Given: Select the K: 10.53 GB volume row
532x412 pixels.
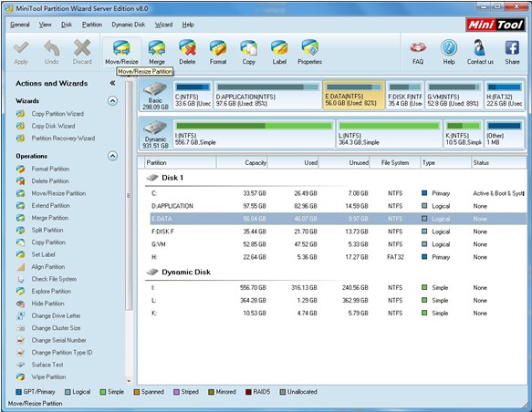Looking at the screenshot, I should tap(339, 313).
